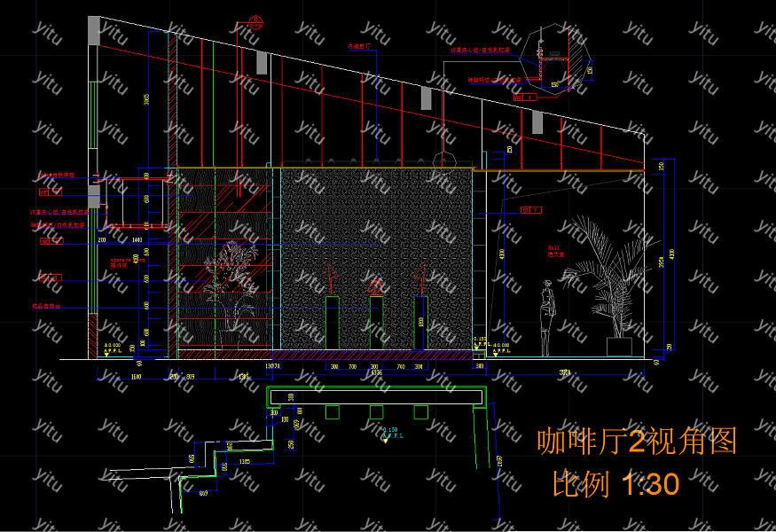
Task: Click the middle green square in the plan
Action: 377,411
